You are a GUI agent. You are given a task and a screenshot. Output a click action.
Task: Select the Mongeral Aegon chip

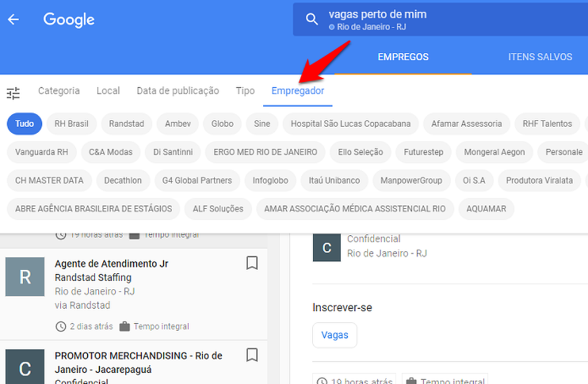coord(494,152)
